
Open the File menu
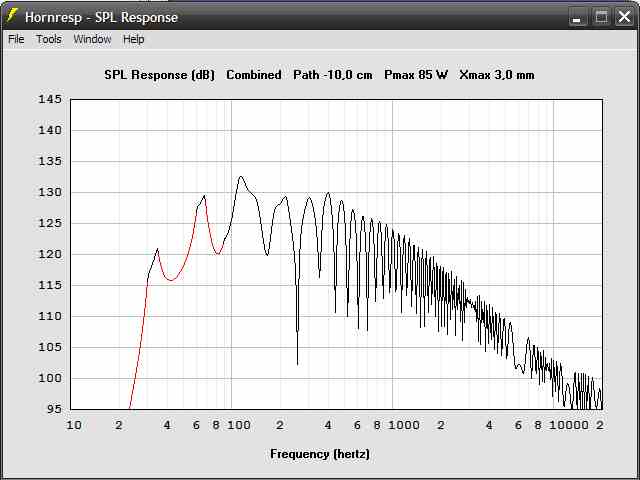[x=16, y=39]
